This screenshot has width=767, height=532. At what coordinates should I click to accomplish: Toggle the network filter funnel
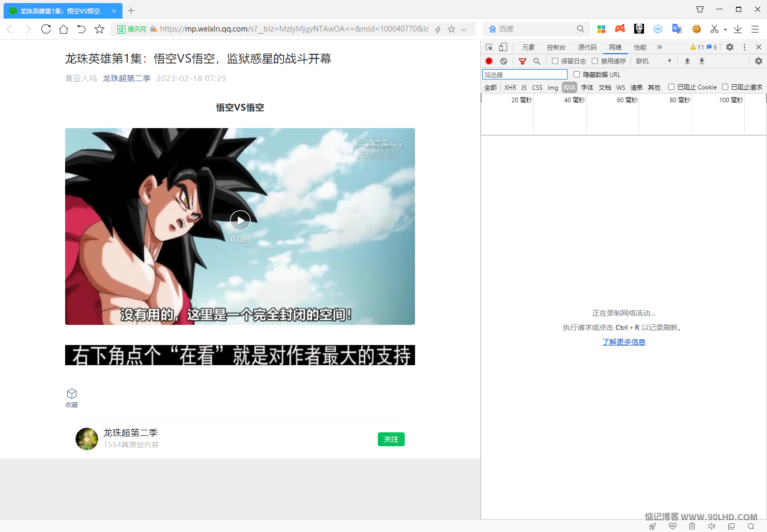point(523,61)
